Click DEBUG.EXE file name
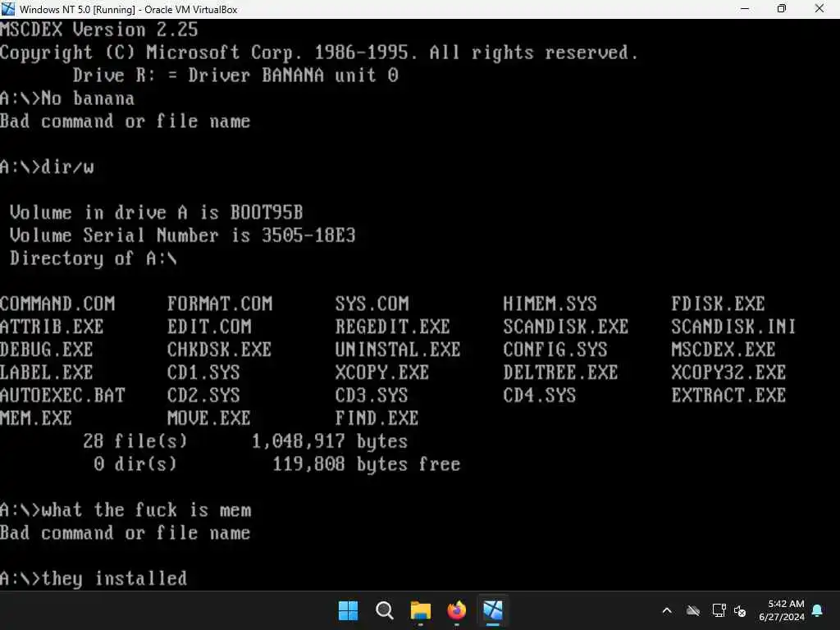Screen dimensions: 840x630 coord(47,349)
